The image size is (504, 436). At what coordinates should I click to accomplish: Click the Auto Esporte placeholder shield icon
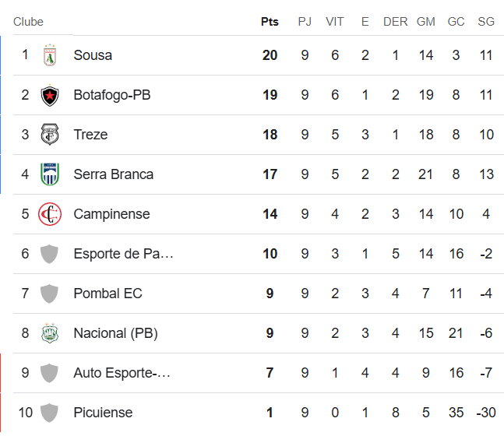point(49,373)
